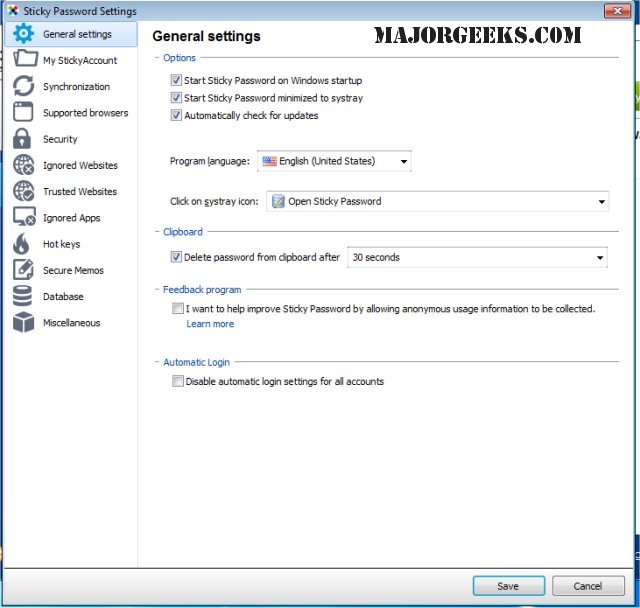This screenshot has height=608, width=640.
Task: Open Ignored Websites page
Action: 71,165
